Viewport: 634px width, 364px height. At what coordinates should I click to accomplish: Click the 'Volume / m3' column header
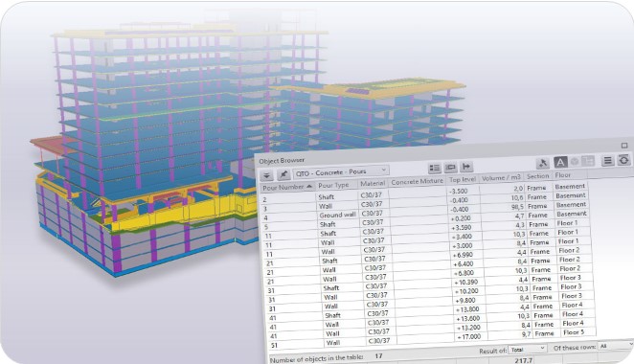tap(501, 177)
